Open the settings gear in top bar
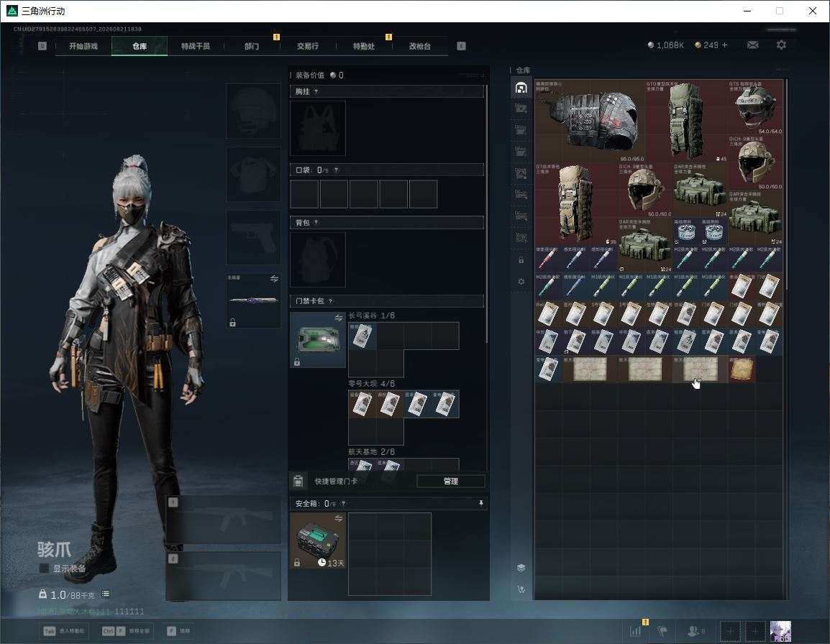 pos(781,45)
